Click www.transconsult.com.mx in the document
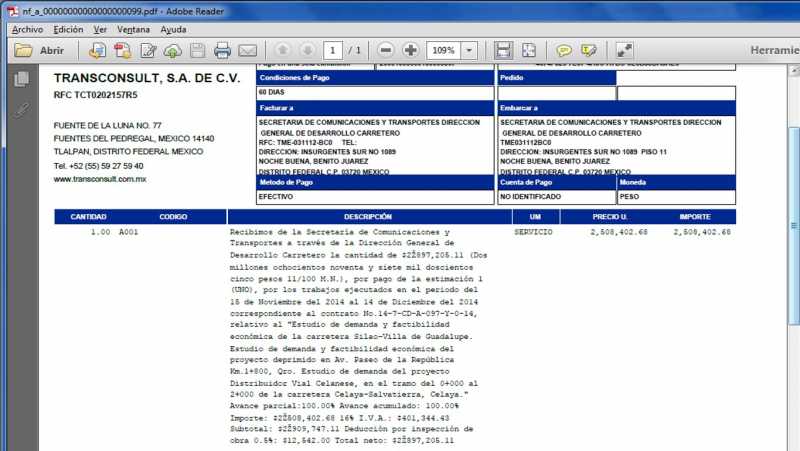 [100, 179]
